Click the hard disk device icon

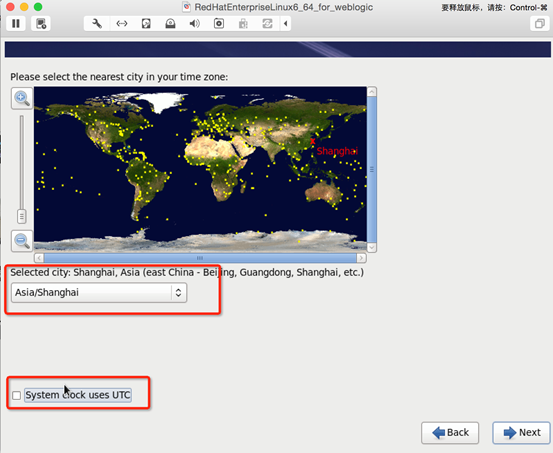(x=146, y=24)
